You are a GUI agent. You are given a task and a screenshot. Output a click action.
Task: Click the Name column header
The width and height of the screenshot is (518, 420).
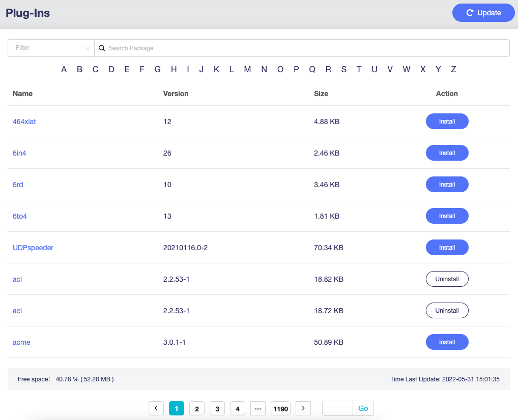coord(22,94)
